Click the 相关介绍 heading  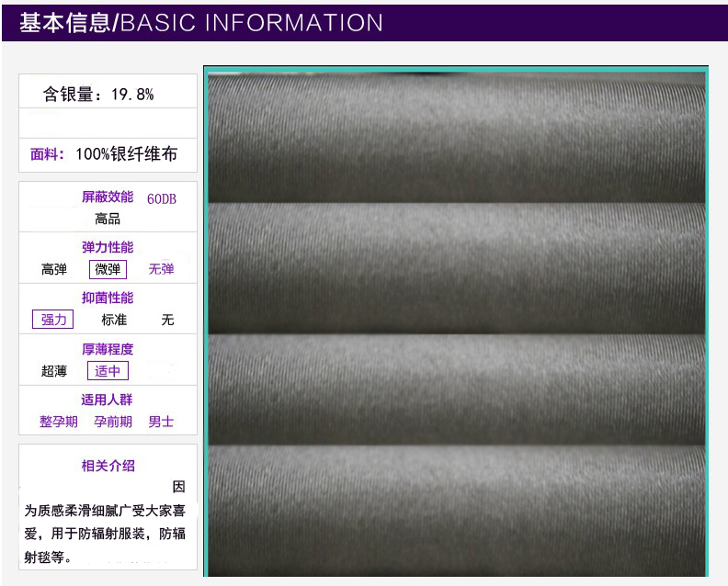tap(108, 466)
